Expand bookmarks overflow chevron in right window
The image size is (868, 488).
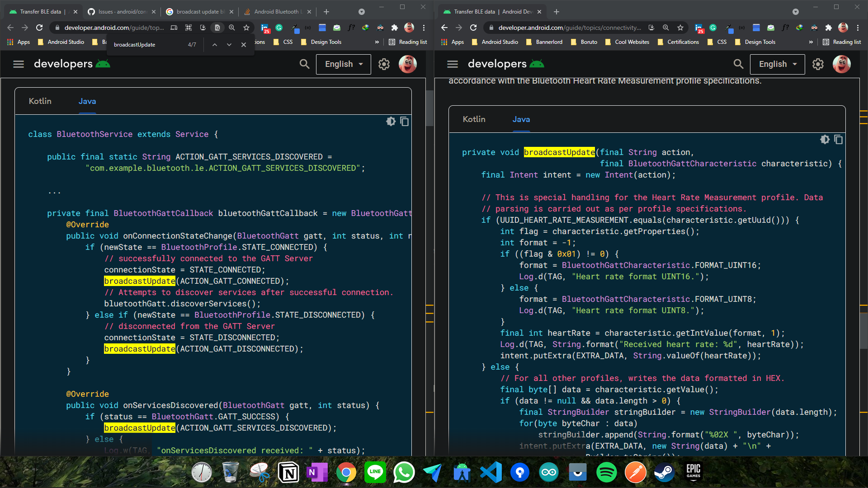point(811,42)
